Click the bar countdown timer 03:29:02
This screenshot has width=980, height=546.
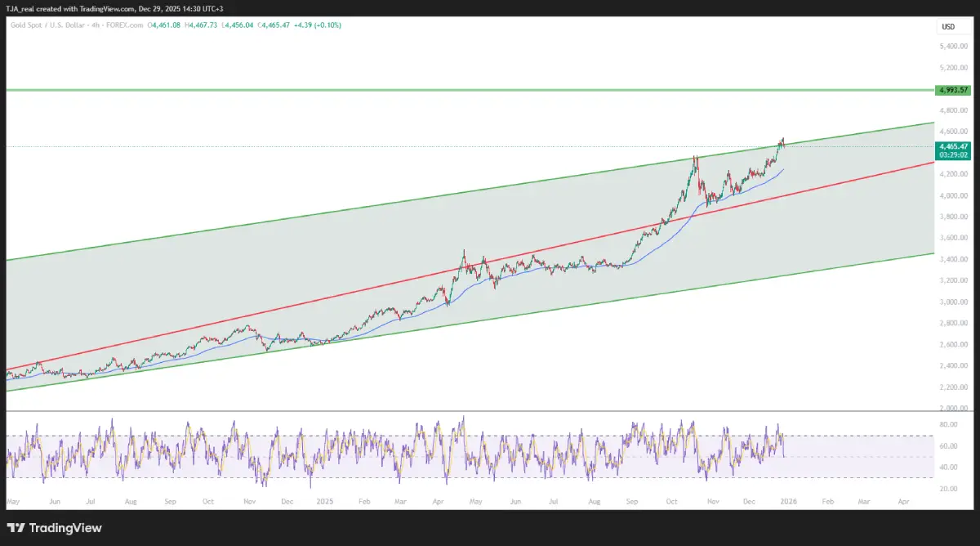click(953, 154)
